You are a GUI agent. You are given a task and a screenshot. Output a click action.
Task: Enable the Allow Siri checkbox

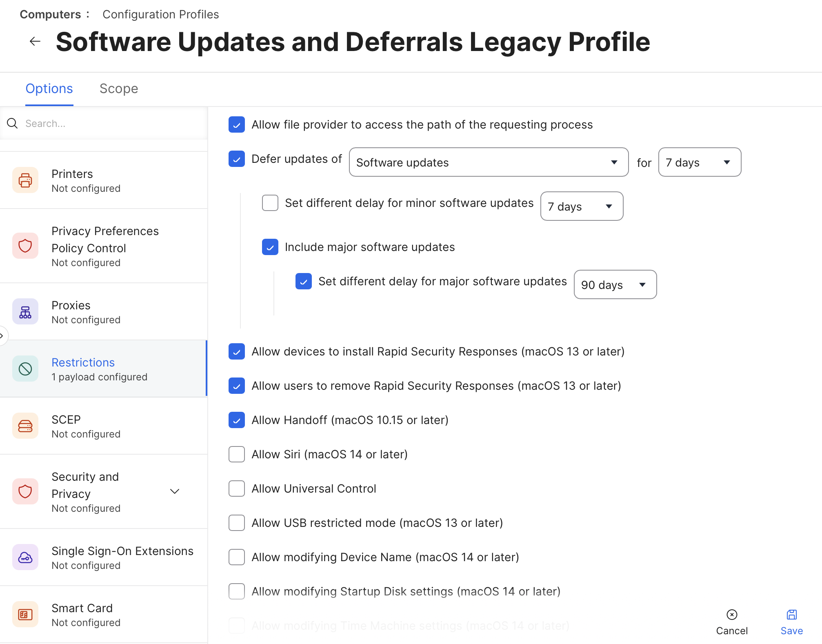pyautogui.click(x=237, y=454)
